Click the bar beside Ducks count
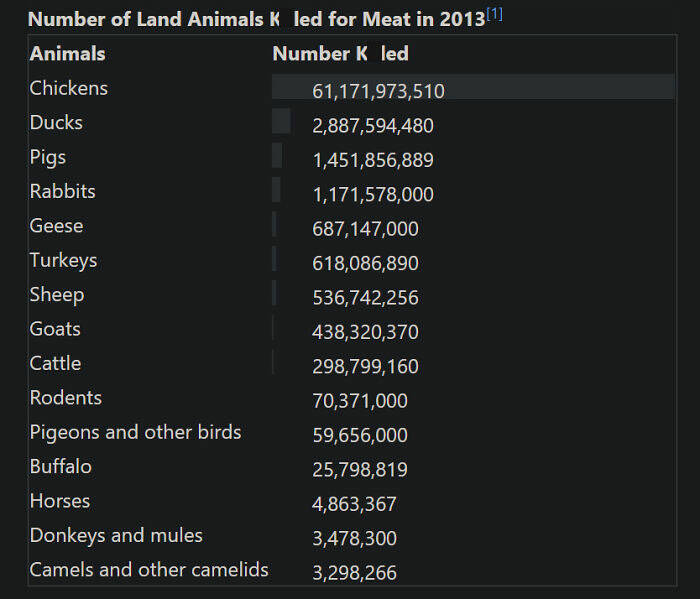 pos(281,122)
